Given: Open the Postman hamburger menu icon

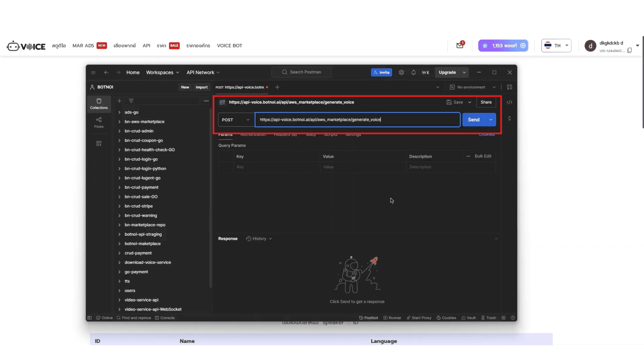Looking at the screenshot, I should [93, 72].
